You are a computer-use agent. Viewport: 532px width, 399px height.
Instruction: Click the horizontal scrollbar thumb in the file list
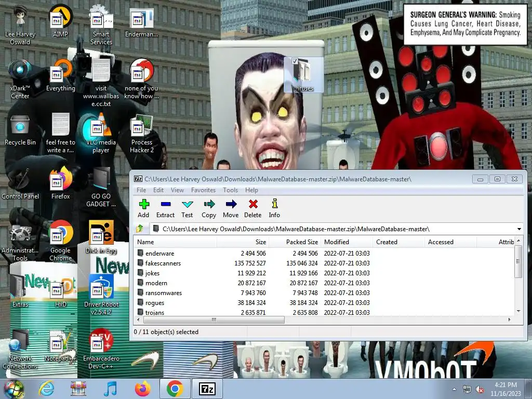[214, 320]
